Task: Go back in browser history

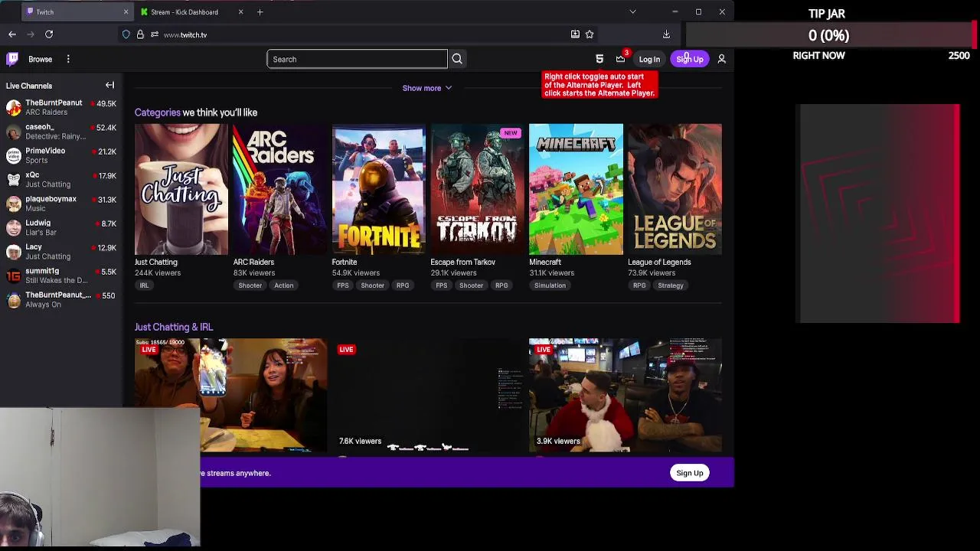Action: pos(12,34)
